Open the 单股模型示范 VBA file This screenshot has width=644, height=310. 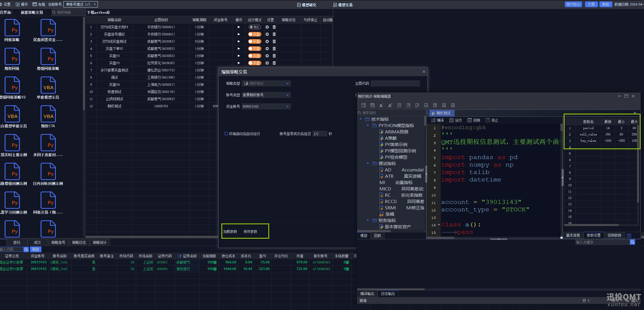(48, 88)
